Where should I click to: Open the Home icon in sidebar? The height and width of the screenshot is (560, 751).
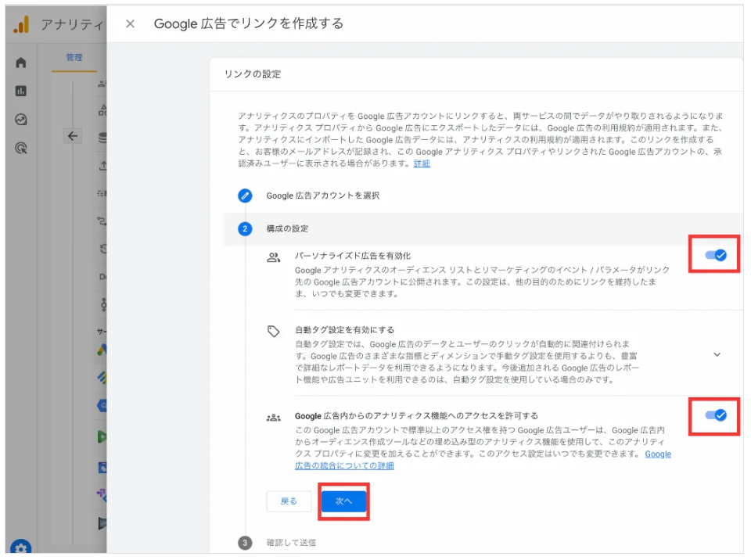click(21, 63)
